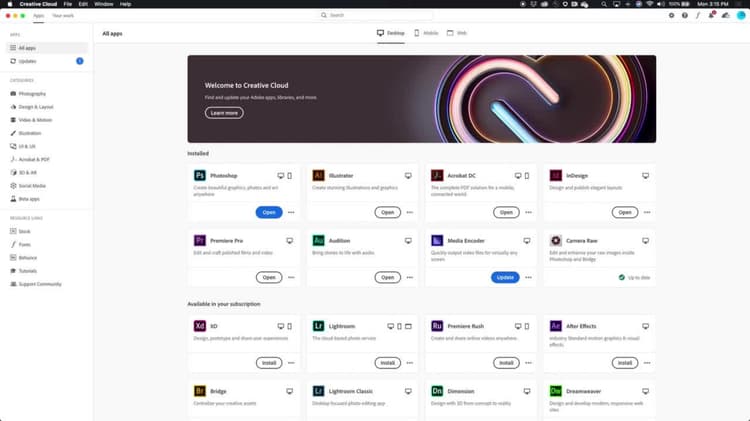
Task: Open more options for After Effects
Action: tap(647, 363)
